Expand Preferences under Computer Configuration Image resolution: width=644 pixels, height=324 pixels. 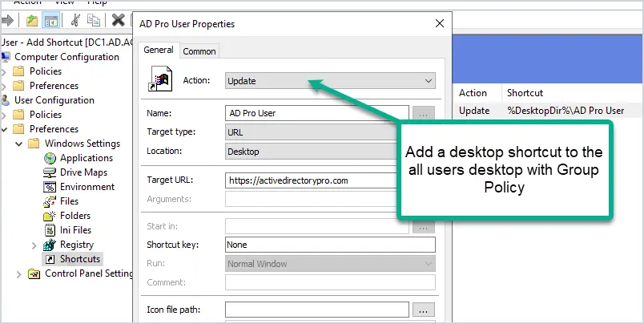point(4,87)
